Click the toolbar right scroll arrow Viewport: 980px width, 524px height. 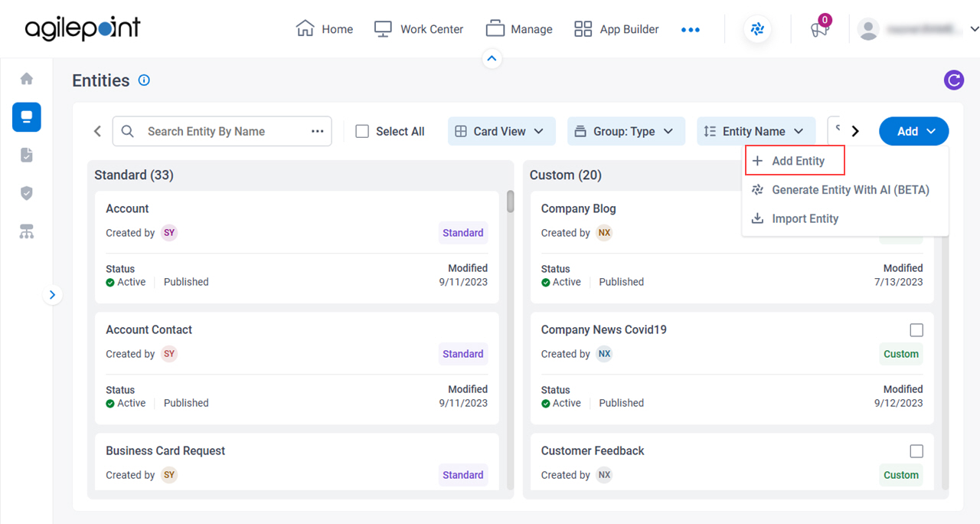(x=855, y=131)
